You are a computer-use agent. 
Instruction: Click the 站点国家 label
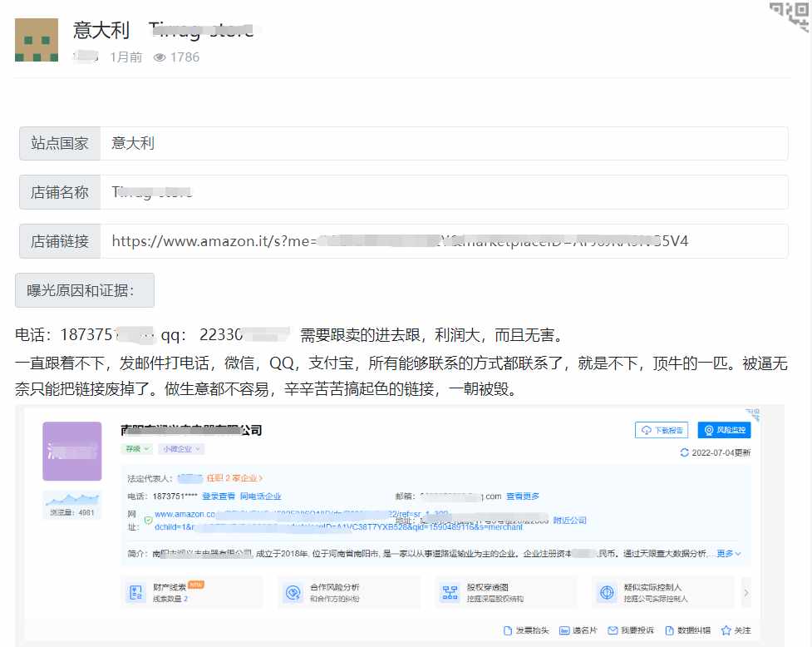click(x=60, y=144)
